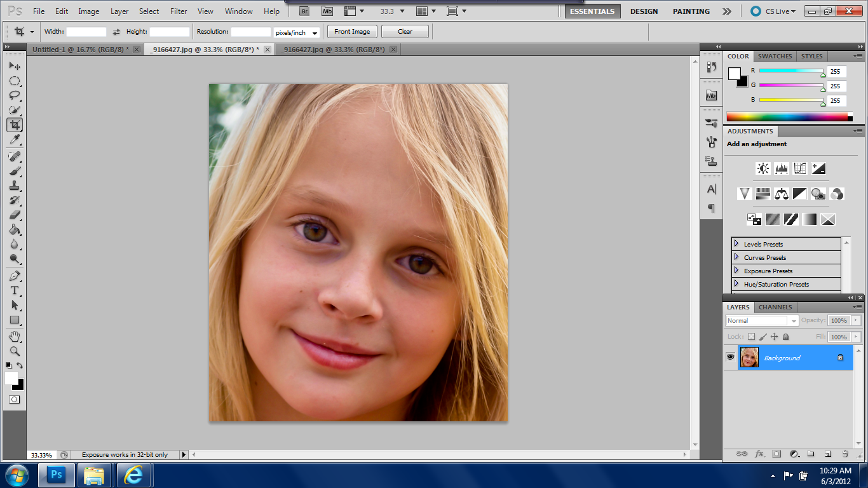The height and width of the screenshot is (488, 868).
Task: Hide the Background layer eye icon
Action: coord(731,358)
